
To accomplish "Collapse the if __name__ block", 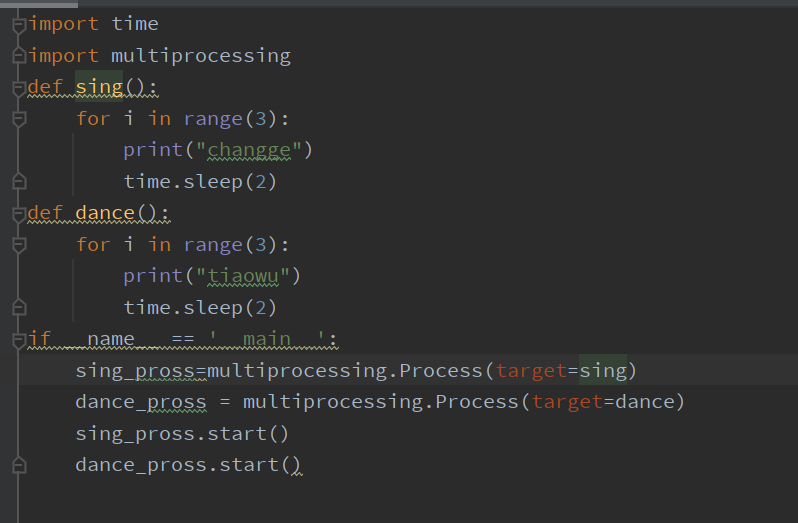I will 18,339.
